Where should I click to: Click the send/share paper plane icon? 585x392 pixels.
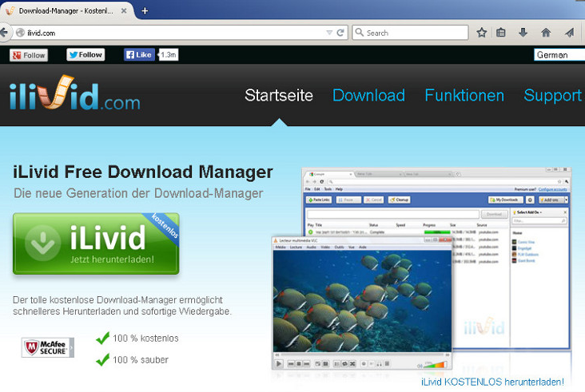[x=569, y=33]
